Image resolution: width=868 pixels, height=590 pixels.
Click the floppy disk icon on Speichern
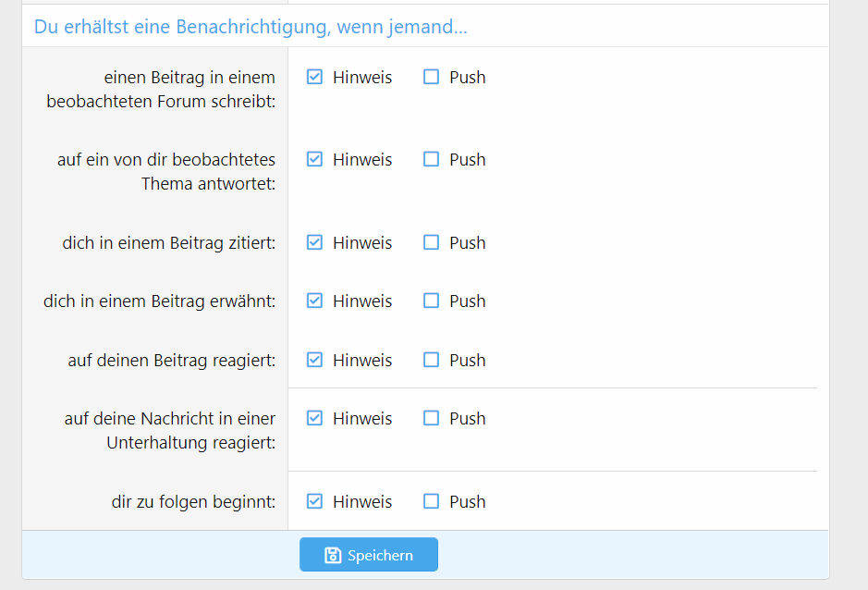click(333, 555)
